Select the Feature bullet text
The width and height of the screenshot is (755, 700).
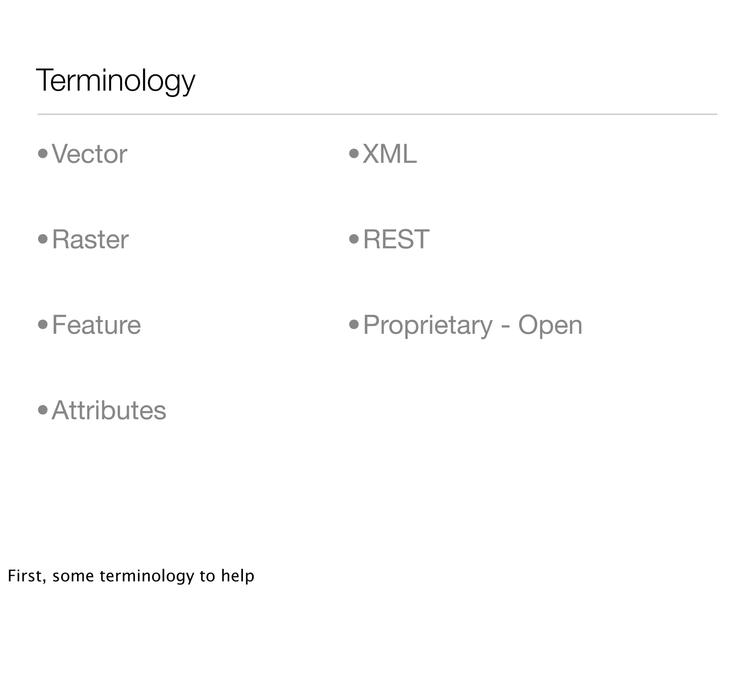click(96, 325)
